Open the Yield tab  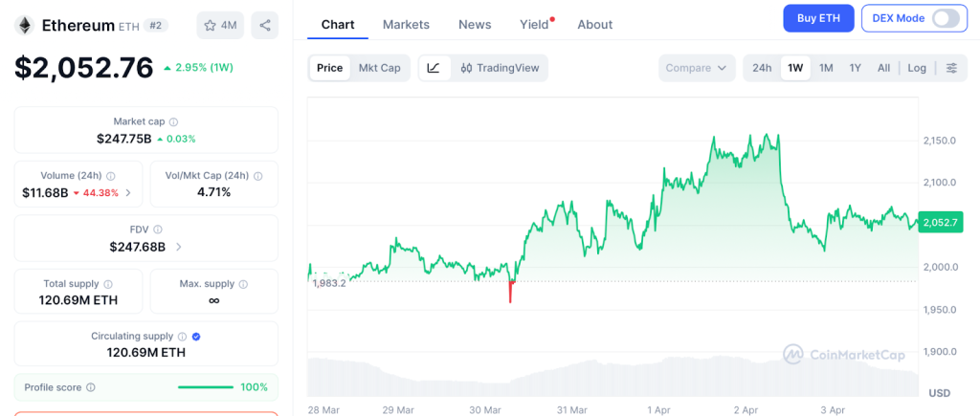(x=534, y=24)
